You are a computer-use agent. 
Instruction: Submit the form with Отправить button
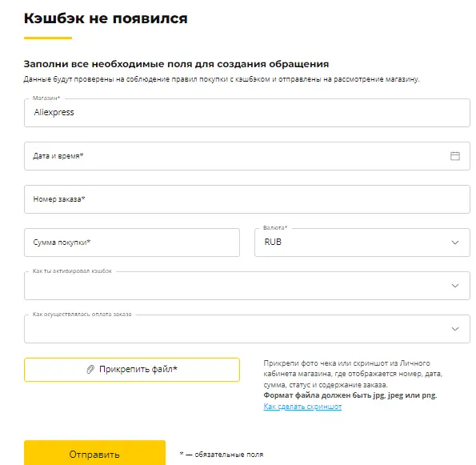coord(94,453)
